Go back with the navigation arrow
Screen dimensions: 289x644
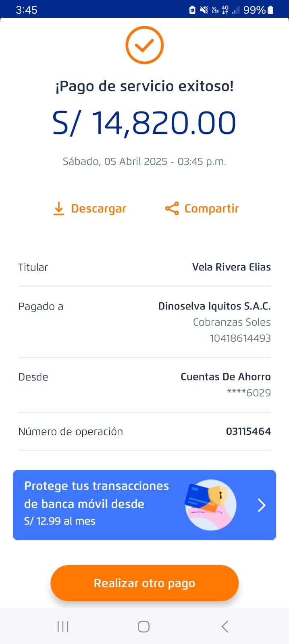click(225, 626)
